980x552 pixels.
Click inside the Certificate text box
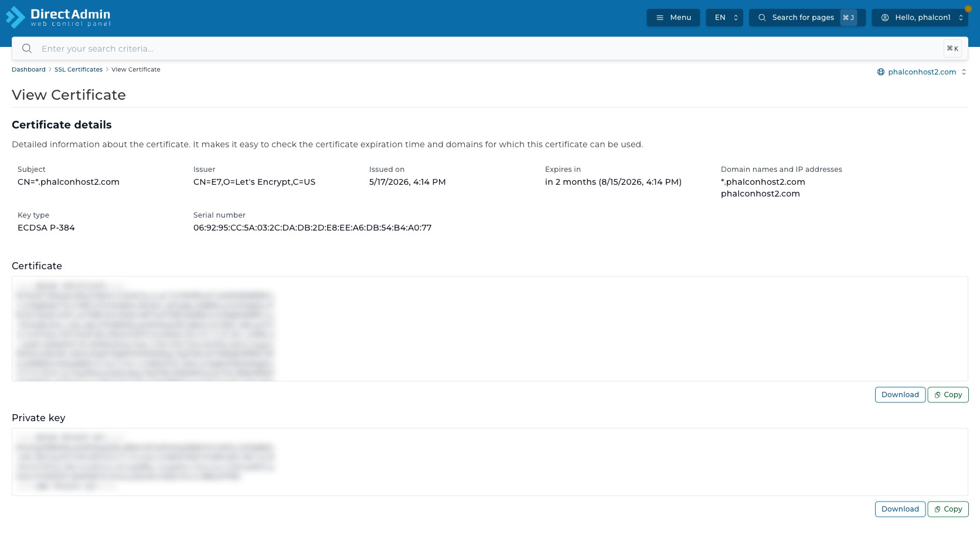(489, 329)
